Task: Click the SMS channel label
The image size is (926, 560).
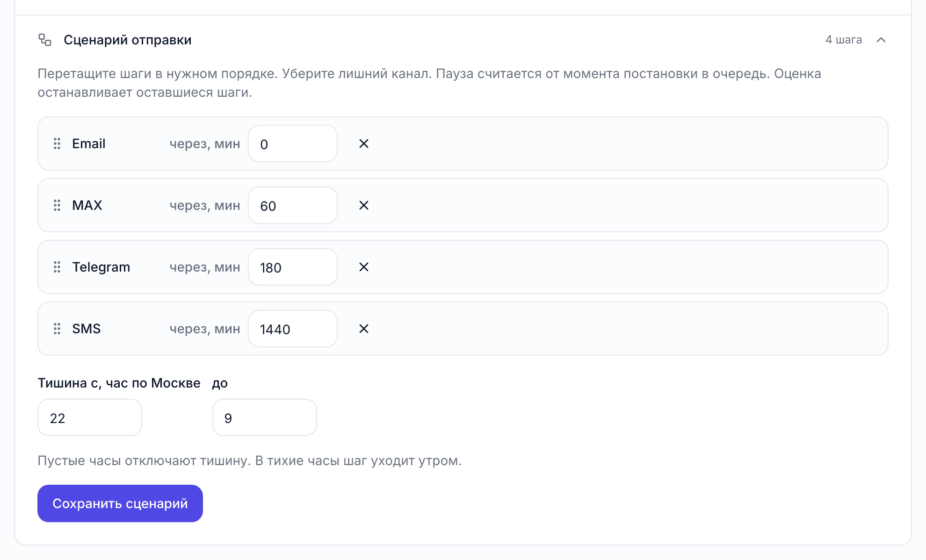Action: click(87, 329)
